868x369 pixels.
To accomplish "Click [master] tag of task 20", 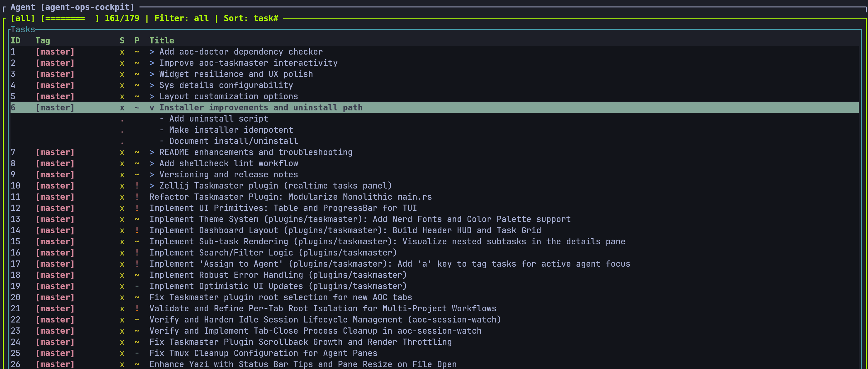I will pyautogui.click(x=55, y=297).
